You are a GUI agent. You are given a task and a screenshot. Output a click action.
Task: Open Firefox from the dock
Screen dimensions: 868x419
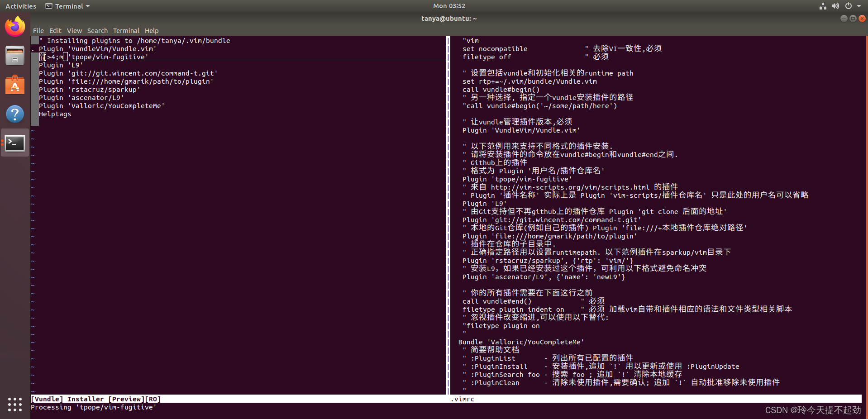(15, 27)
